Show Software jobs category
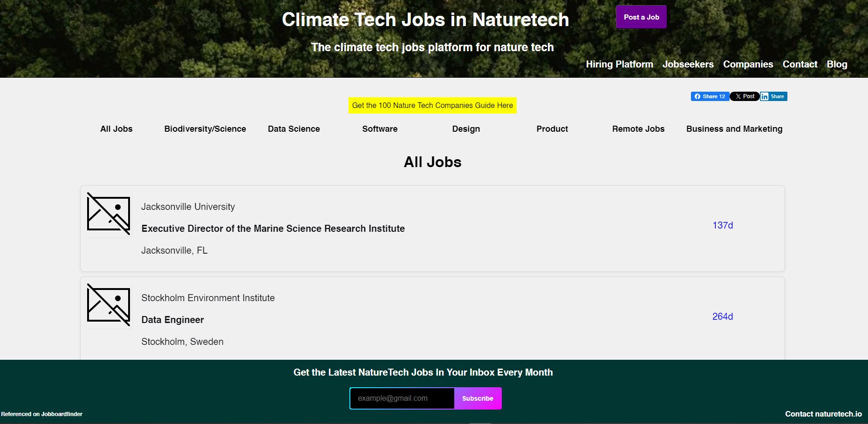The height and width of the screenshot is (424, 868). tap(380, 129)
